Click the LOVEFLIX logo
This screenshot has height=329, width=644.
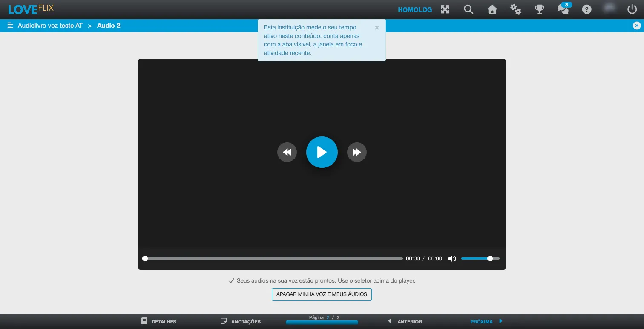pyautogui.click(x=31, y=9)
